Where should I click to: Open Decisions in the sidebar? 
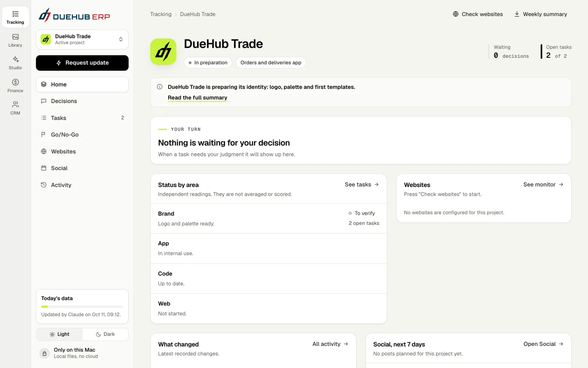(x=82, y=101)
